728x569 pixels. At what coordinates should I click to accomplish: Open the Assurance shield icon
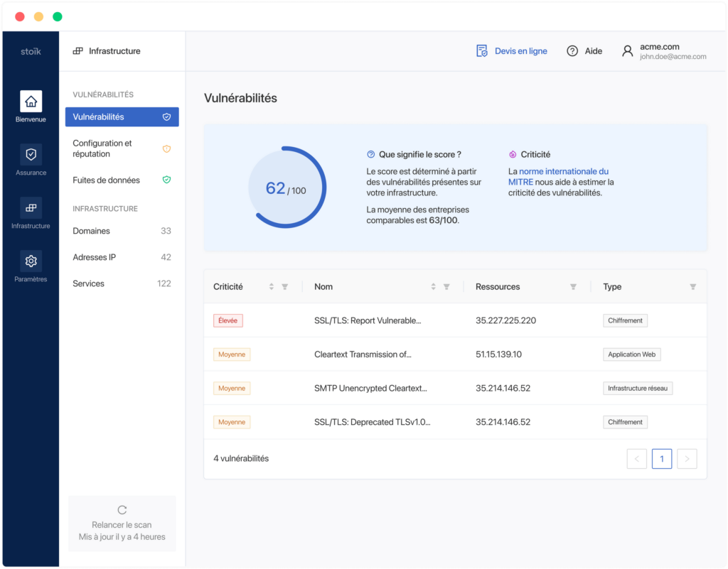[x=31, y=154]
